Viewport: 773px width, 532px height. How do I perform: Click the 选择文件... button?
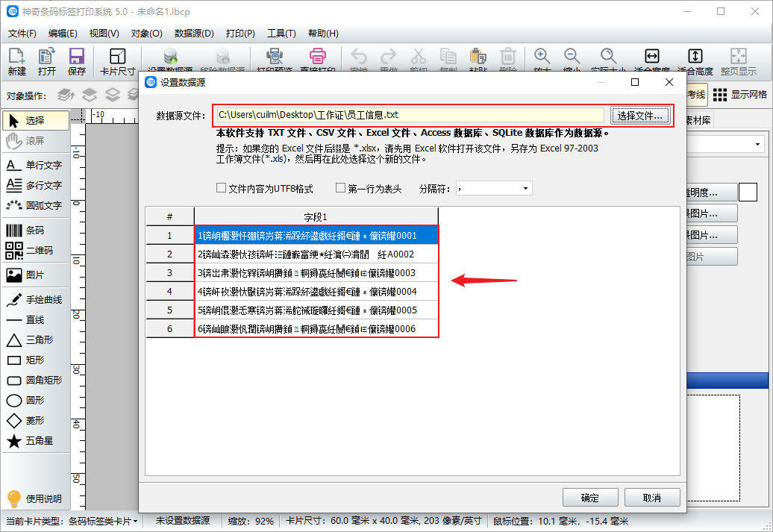click(639, 116)
